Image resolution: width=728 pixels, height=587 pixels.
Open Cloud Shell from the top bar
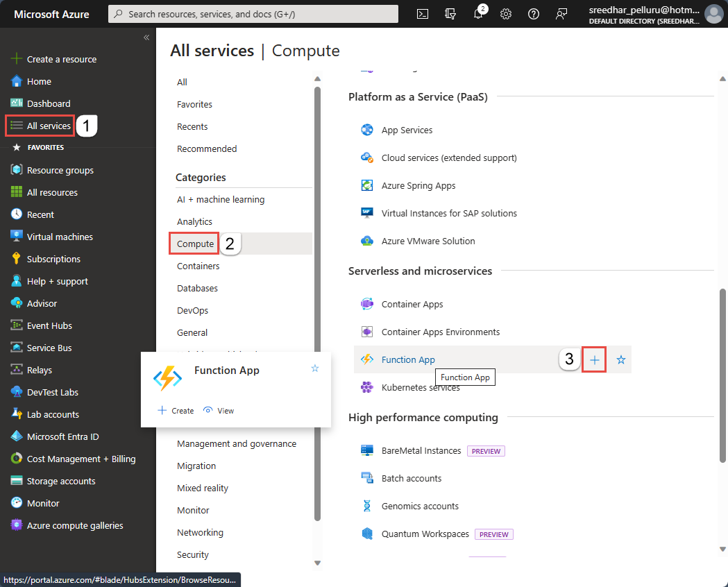(x=423, y=14)
